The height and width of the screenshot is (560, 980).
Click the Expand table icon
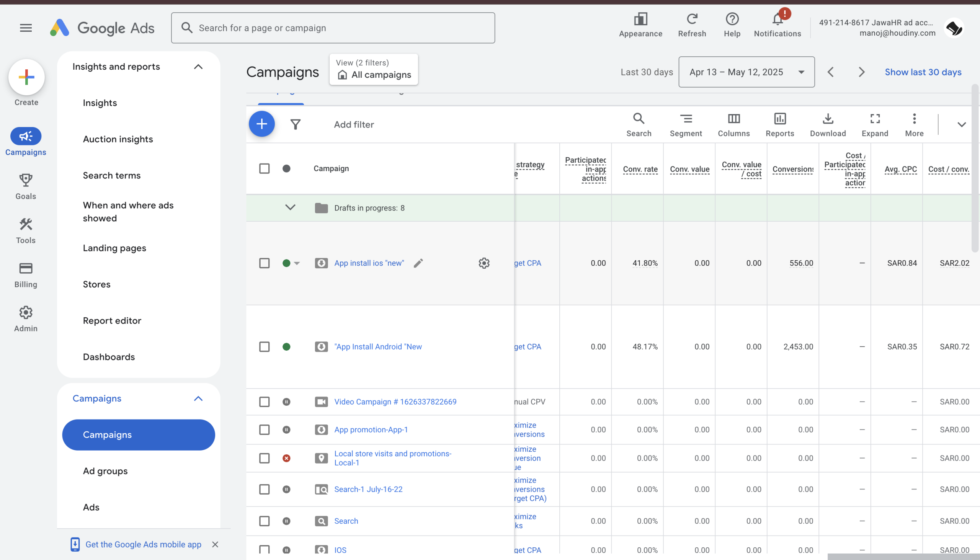point(875,124)
